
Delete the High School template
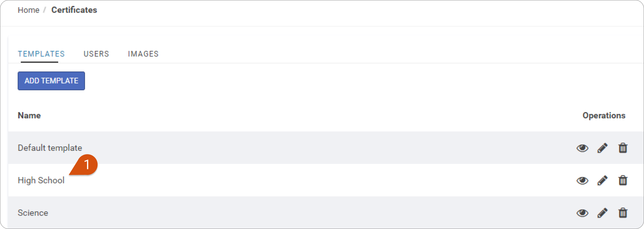623,180
